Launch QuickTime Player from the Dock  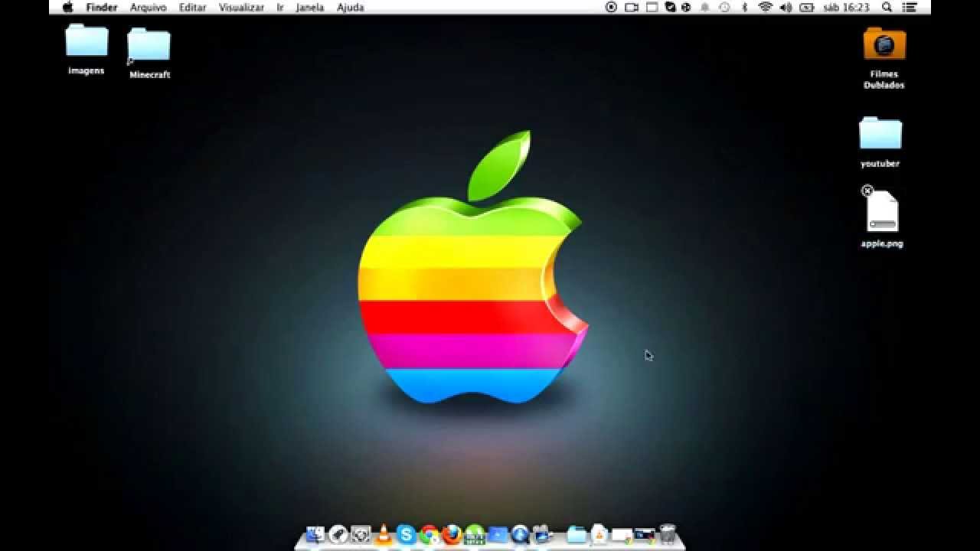521,534
